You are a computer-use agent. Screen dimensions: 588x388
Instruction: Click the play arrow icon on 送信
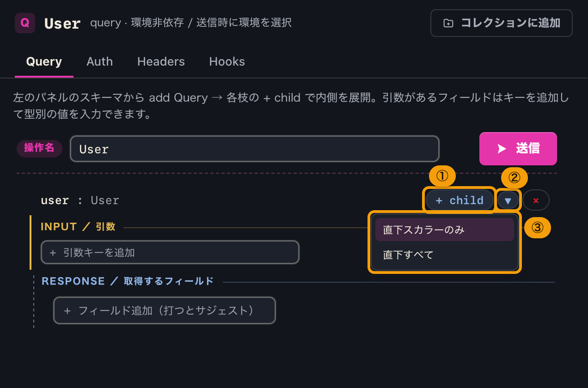[502, 148]
